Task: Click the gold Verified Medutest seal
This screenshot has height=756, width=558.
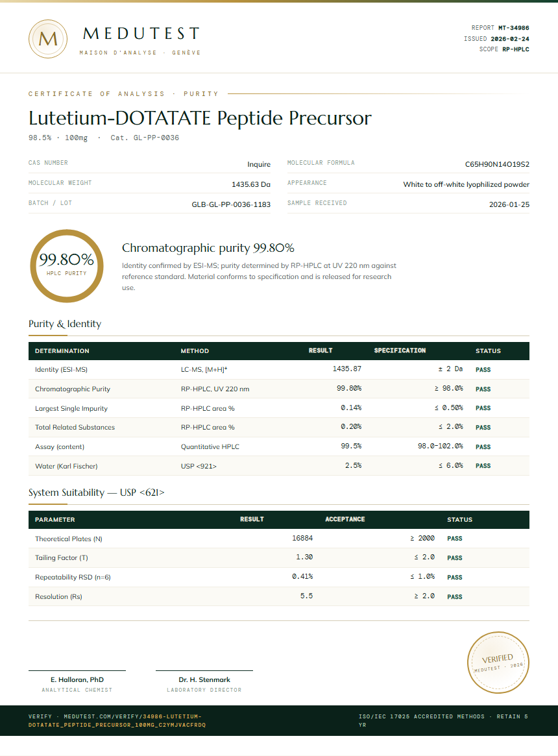Action: [x=498, y=663]
